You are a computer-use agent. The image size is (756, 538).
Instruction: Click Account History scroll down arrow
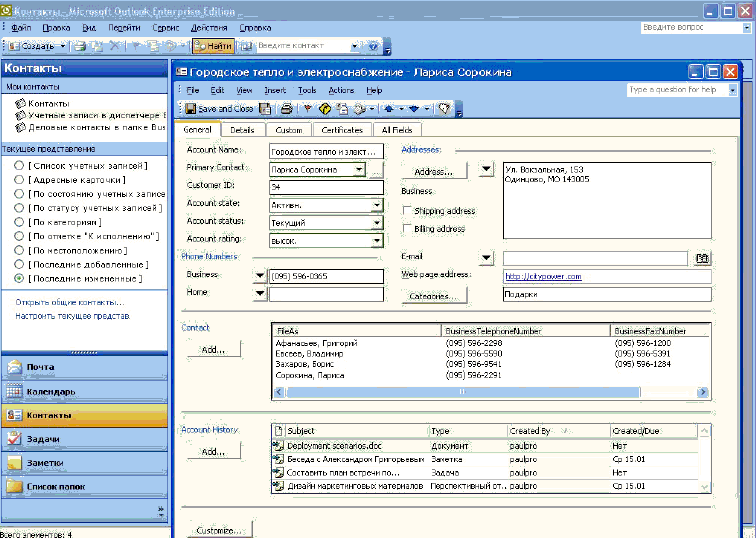click(704, 487)
